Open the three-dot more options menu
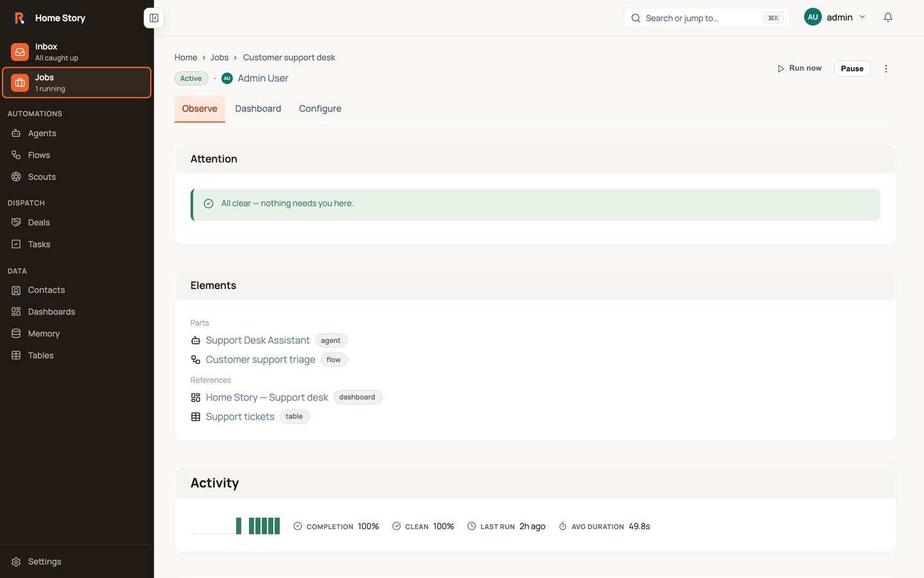Image resolution: width=924 pixels, height=578 pixels. click(x=886, y=69)
